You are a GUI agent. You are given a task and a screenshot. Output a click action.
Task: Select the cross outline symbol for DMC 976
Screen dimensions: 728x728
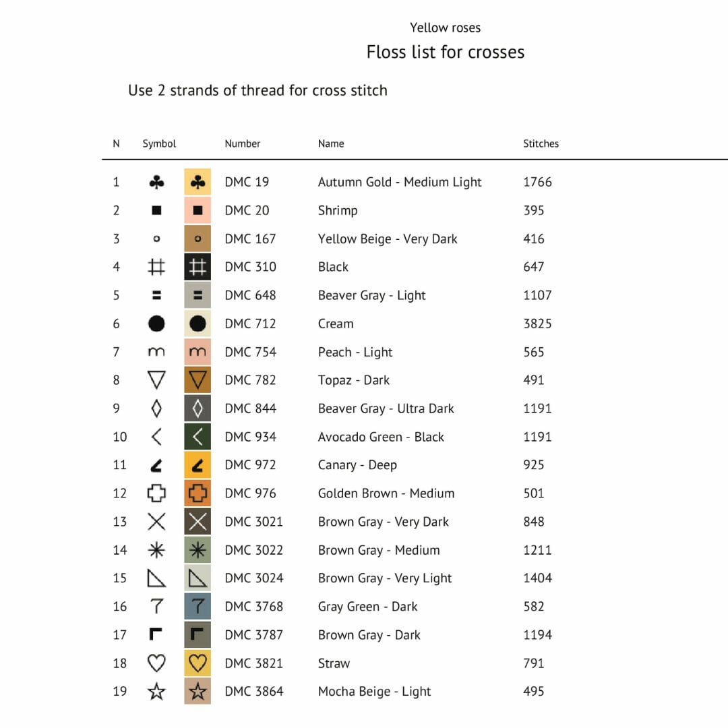pyautogui.click(x=156, y=493)
